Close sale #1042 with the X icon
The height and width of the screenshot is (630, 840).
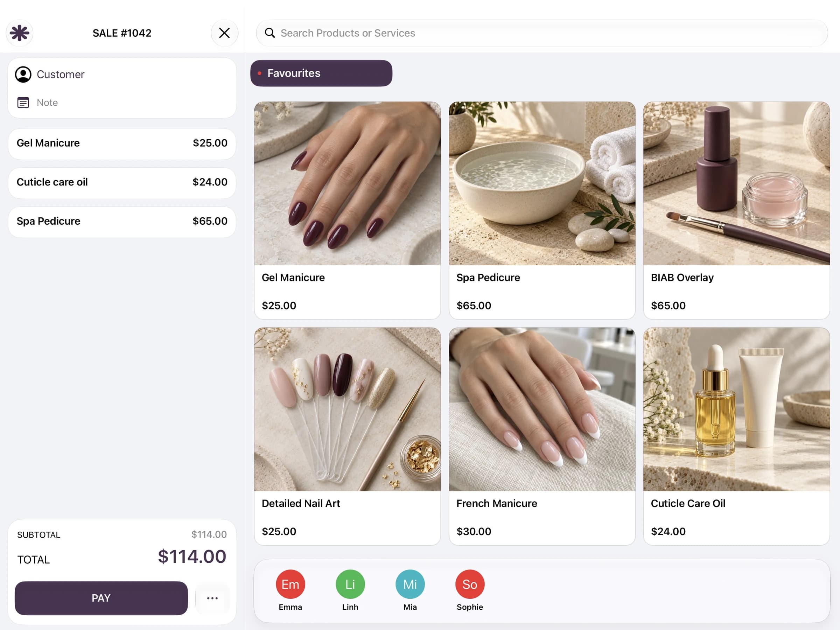224,33
